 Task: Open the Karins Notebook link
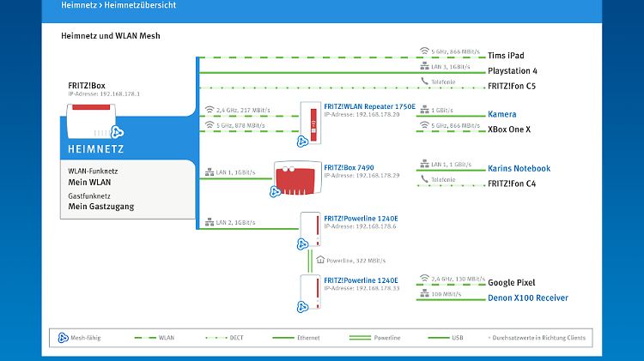519,169
